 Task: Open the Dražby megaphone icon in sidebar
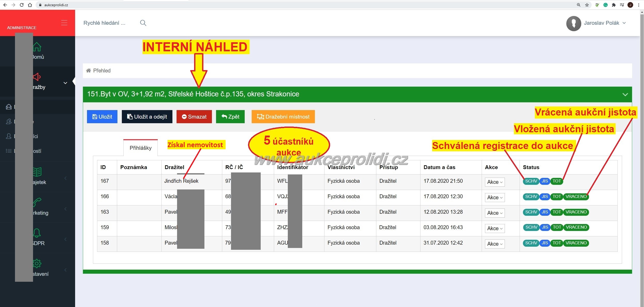pos(37,77)
